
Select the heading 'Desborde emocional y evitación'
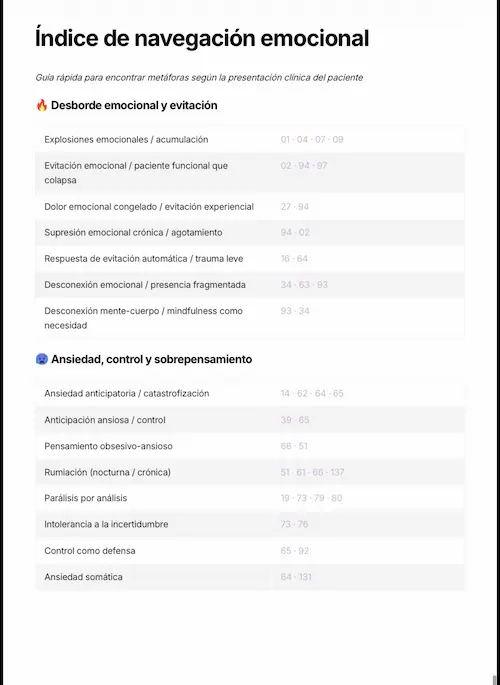(x=134, y=105)
